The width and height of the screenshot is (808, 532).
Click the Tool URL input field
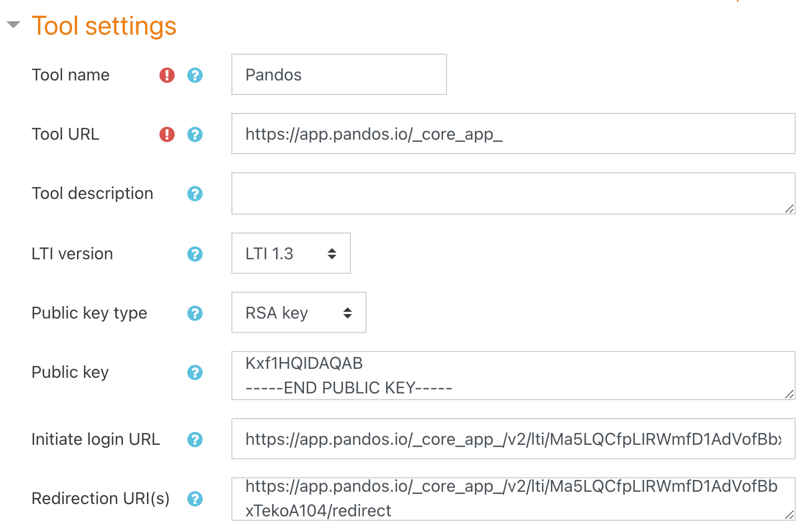[x=514, y=134]
